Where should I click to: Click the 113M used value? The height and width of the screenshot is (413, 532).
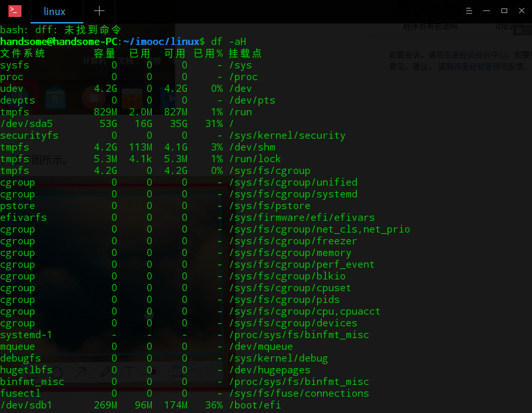click(x=141, y=147)
